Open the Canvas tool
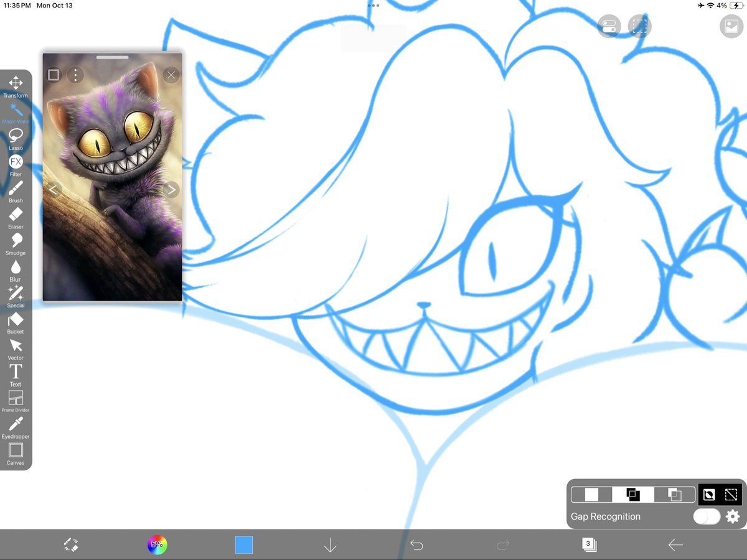This screenshot has height=560, width=747. [16, 454]
